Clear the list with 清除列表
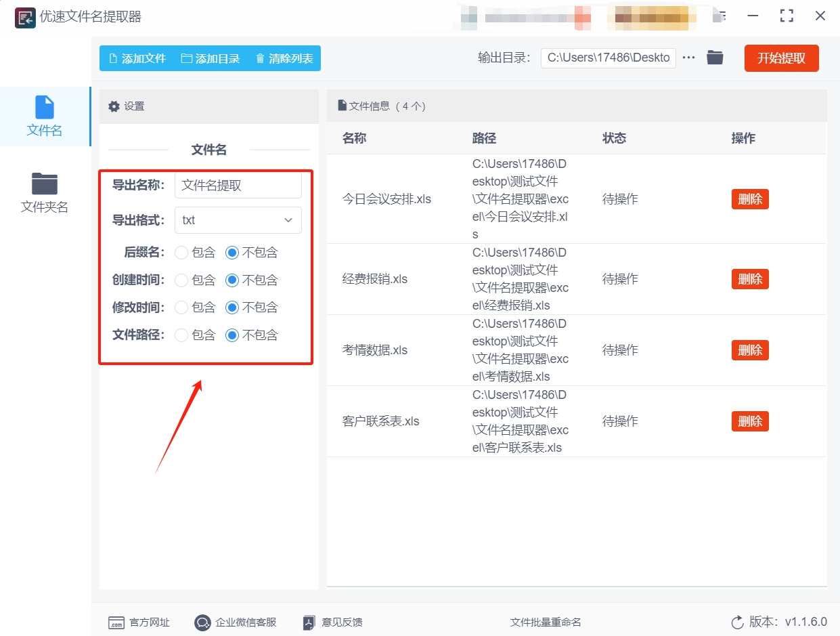 284,59
